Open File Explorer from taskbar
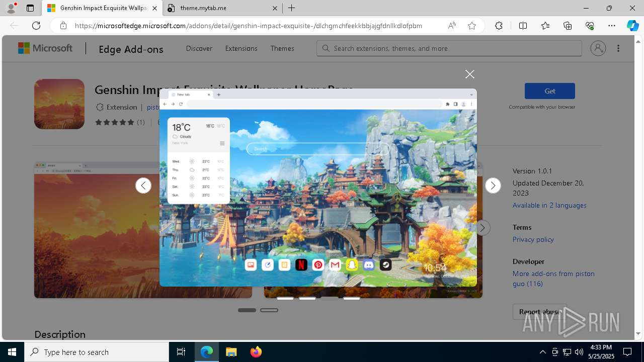The height and width of the screenshot is (362, 644). [x=231, y=352]
